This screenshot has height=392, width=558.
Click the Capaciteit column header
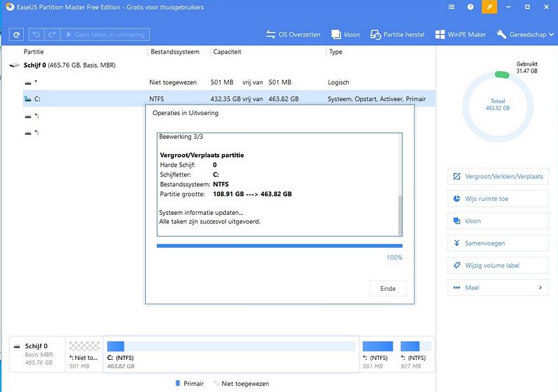[x=227, y=52]
